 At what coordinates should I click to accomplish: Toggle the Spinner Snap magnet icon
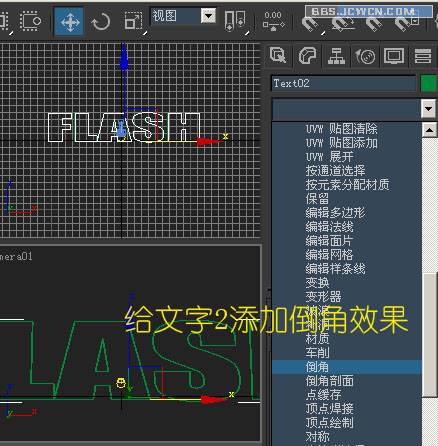click(407, 24)
